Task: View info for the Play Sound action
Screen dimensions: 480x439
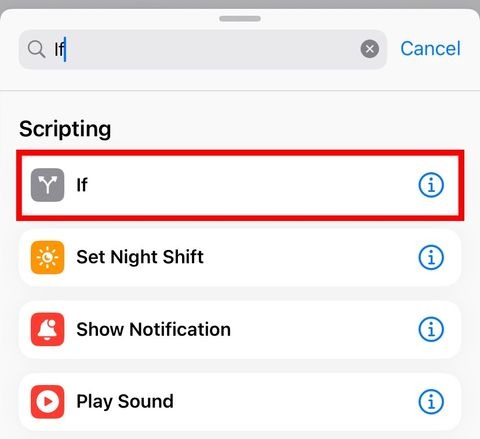Action: tap(431, 401)
